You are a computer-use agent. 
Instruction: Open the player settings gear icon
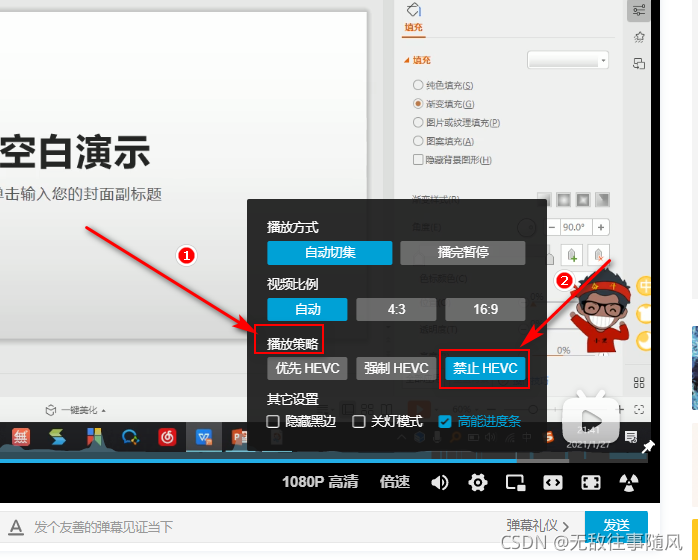(x=478, y=482)
